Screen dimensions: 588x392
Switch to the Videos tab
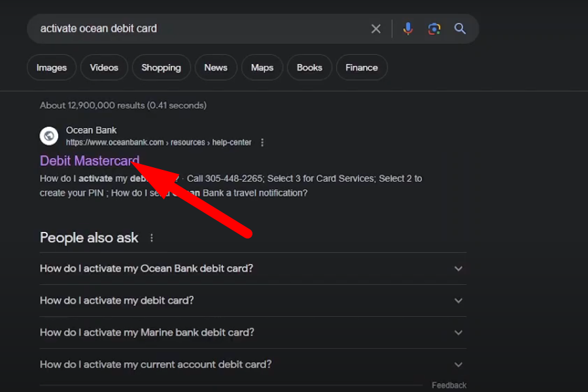pos(104,67)
